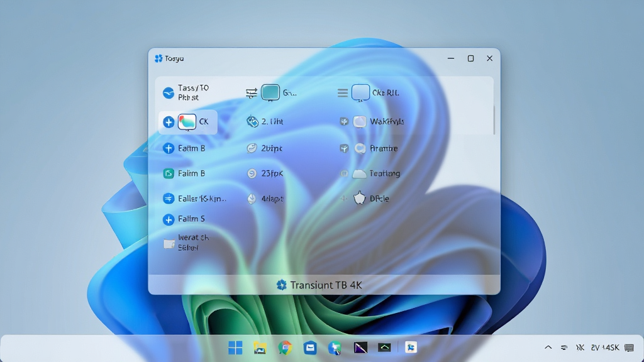Click the droplet icon beside 4rlapt
Image resolution: width=644 pixels, height=362 pixels.
[x=252, y=199]
